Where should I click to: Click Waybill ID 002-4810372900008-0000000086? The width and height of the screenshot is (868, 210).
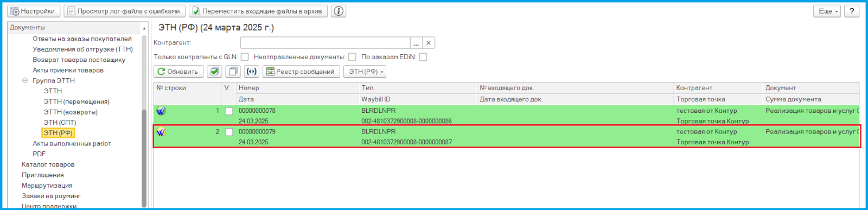pos(406,121)
